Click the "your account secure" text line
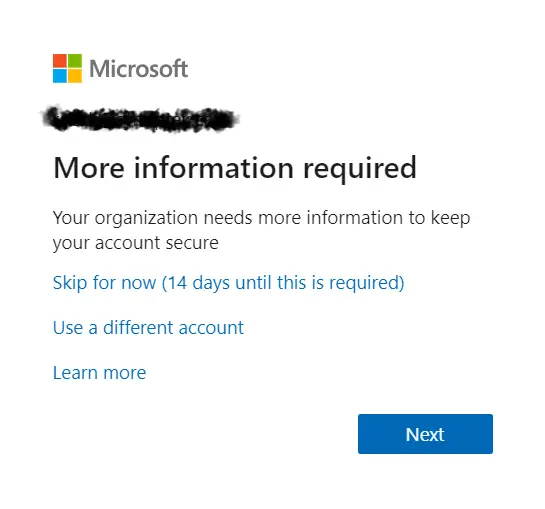 tap(136, 243)
